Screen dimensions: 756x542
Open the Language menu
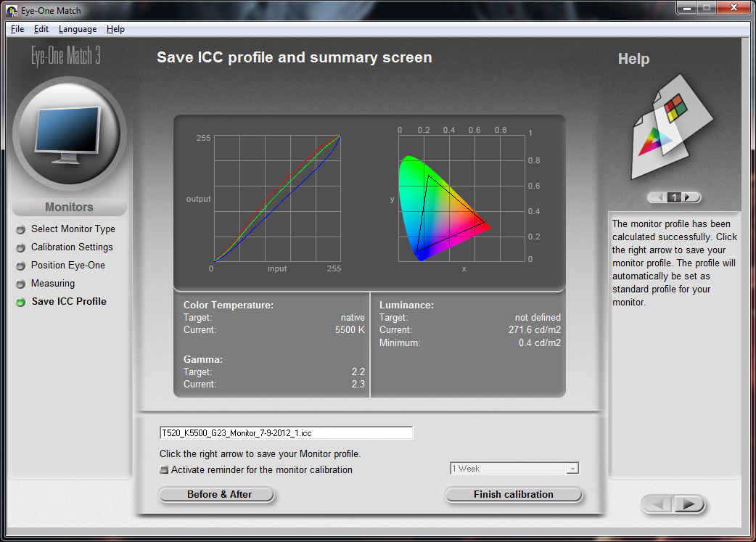click(x=77, y=29)
